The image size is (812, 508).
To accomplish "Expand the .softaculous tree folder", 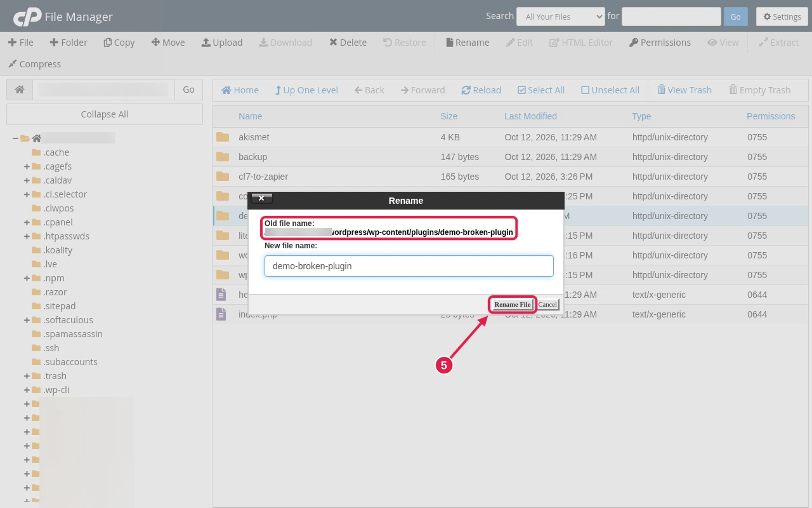I will pyautogui.click(x=27, y=320).
